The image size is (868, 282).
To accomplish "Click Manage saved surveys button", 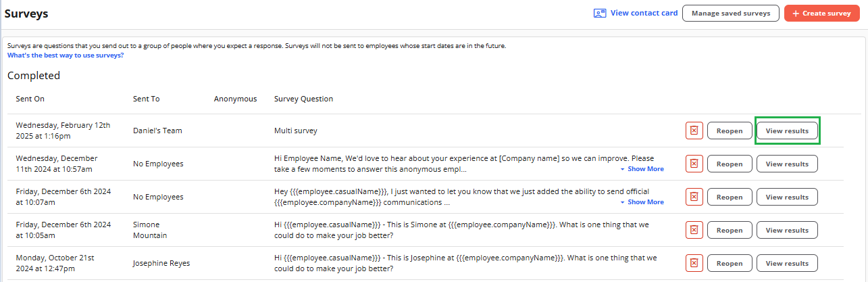I will coord(731,14).
